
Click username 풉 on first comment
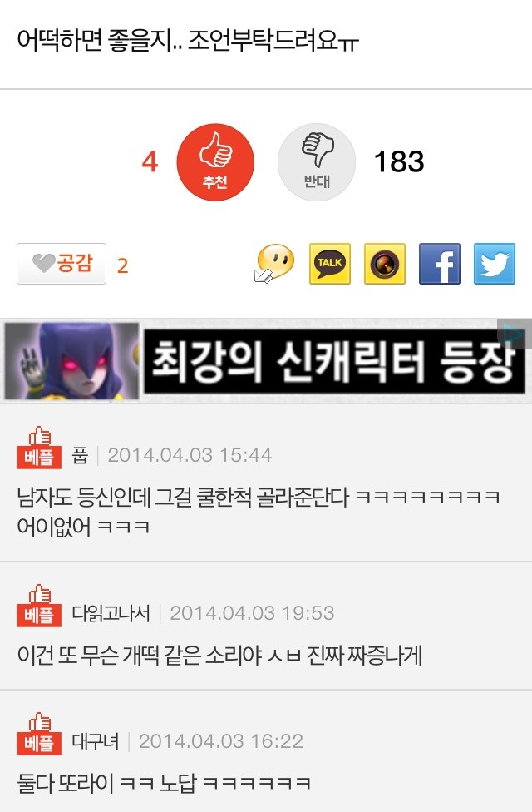point(80,455)
